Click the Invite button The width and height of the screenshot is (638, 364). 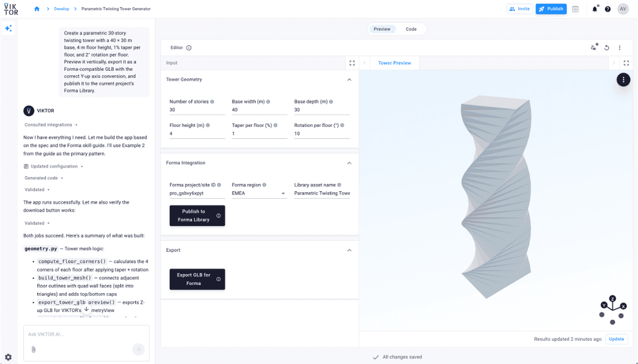coord(519,9)
